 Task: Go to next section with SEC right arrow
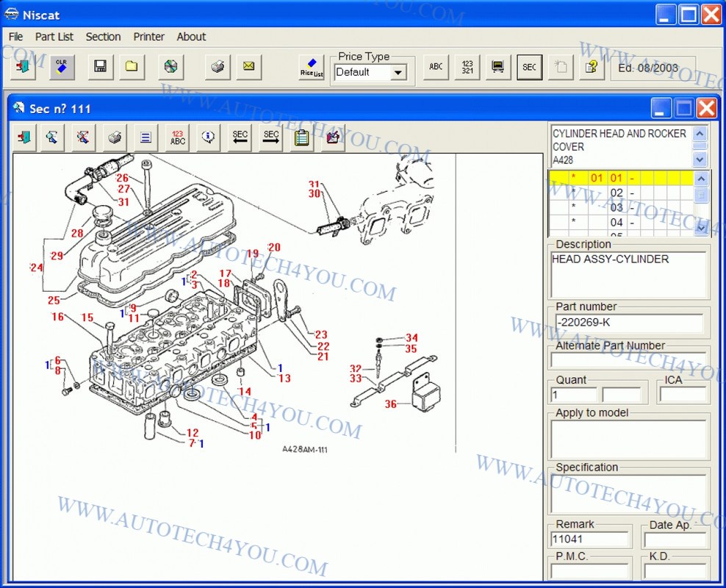coord(271,137)
